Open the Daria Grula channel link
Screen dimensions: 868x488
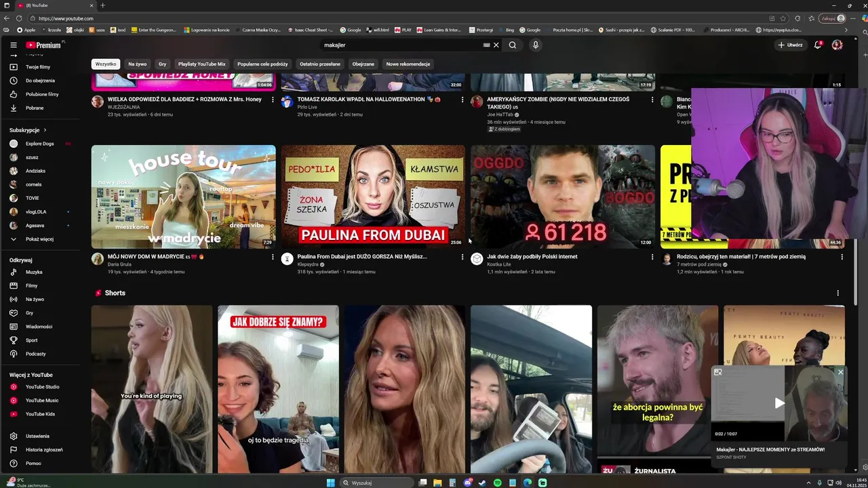click(119, 264)
